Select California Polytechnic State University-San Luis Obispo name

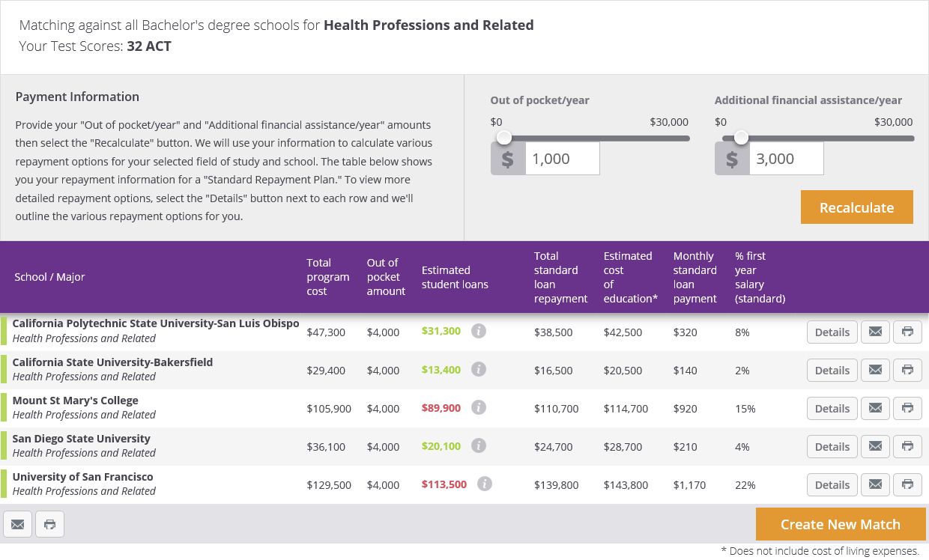(x=156, y=323)
